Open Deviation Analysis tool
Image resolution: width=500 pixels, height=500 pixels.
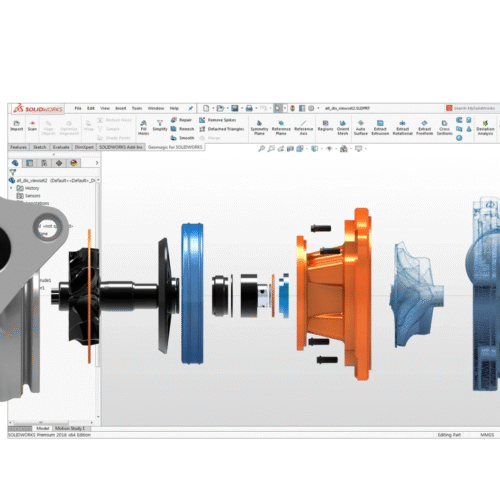click(x=485, y=128)
